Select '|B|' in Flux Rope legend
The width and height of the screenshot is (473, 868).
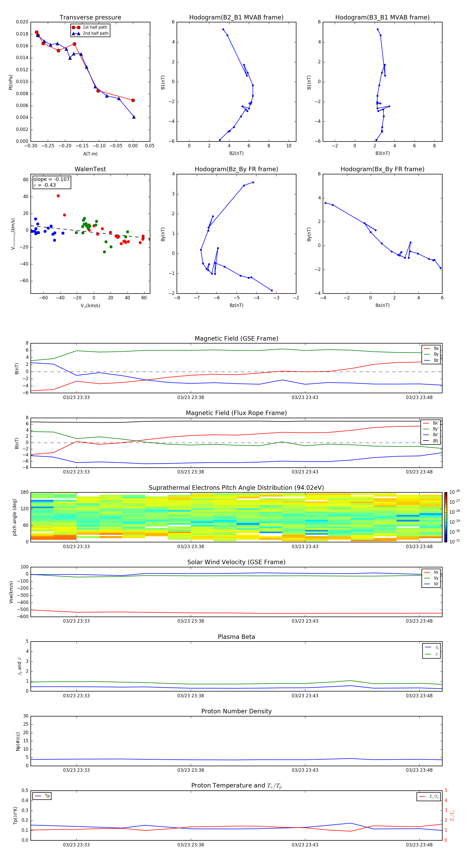pyautogui.click(x=431, y=441)
